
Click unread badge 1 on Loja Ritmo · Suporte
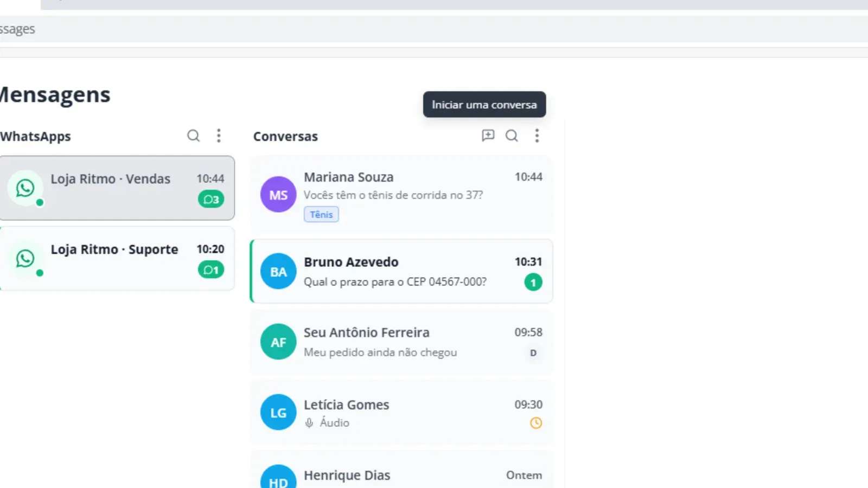[x=211, y=270]
